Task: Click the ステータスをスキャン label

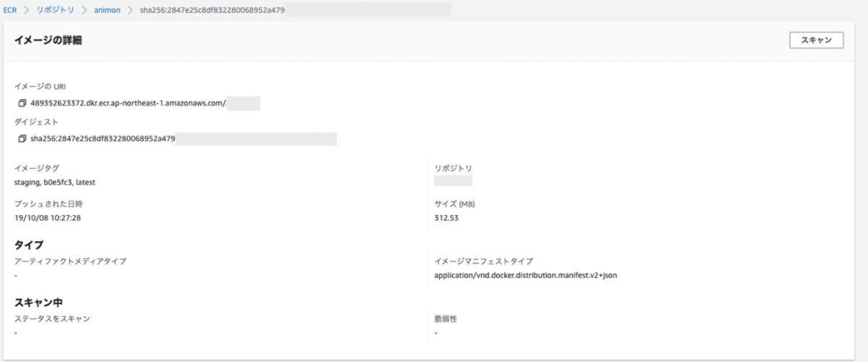Action: [x=52, y=319]
